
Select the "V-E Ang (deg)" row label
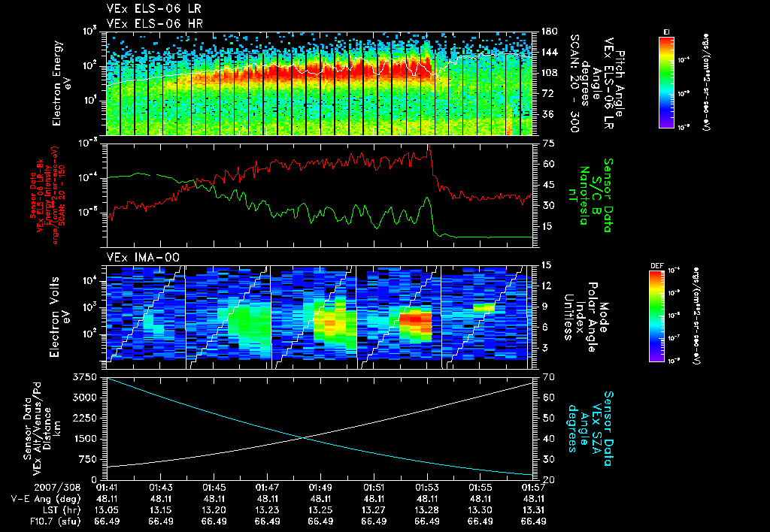pyautogui.click(x=45, y=499)
